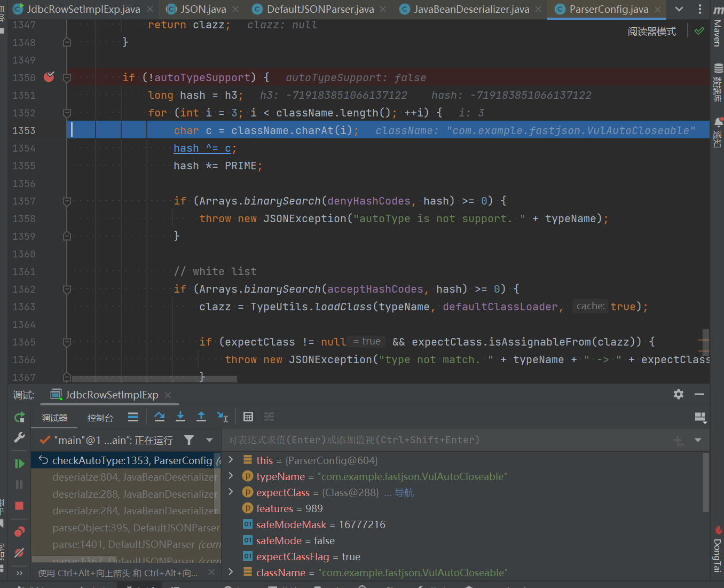The height and width of the screenshot is (588, 724).
Task: Toggle the breakpoint on line 1350
Action: 49,77
